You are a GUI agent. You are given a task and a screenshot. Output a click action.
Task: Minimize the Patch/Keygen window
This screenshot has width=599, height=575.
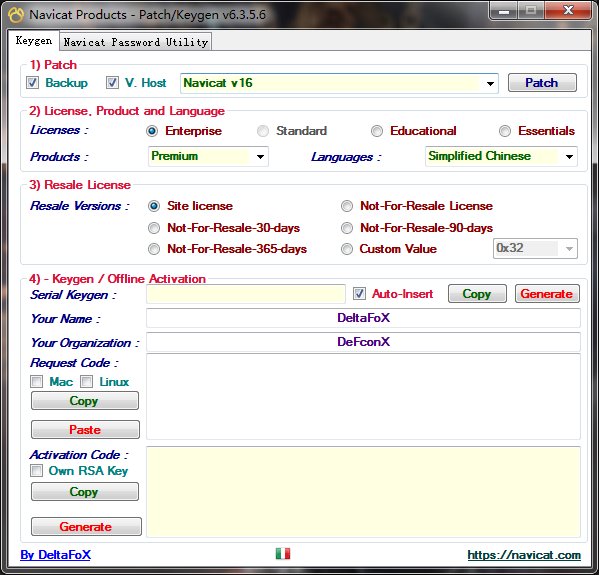coord(504,11)
